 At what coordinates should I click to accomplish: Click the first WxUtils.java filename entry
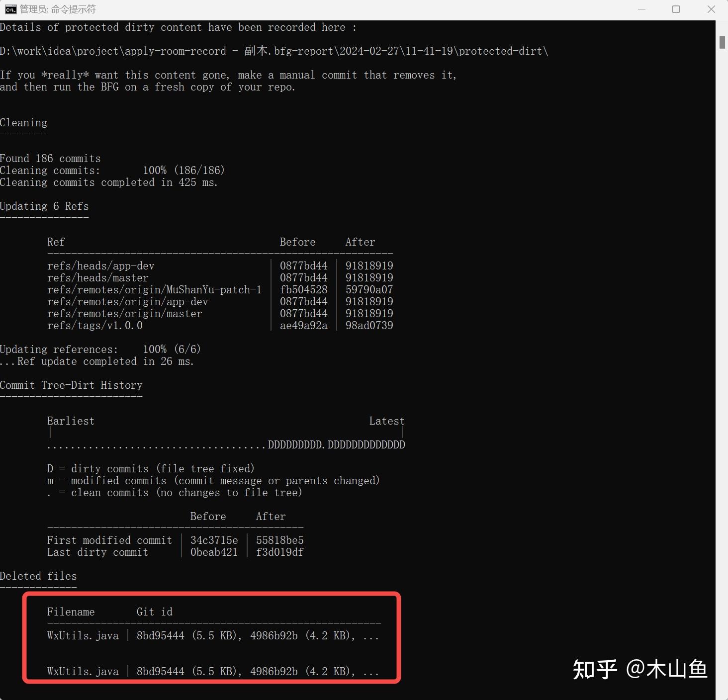83,635
